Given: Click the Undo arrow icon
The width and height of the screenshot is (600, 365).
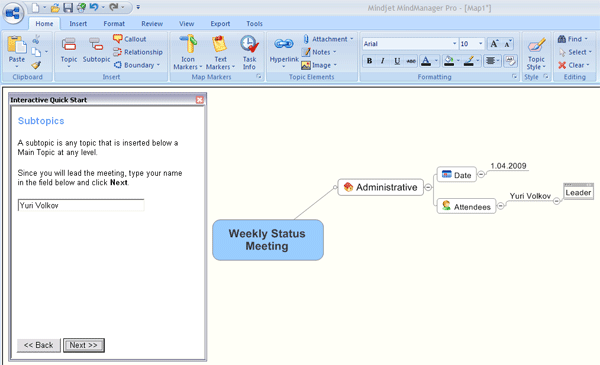Looking at the screenshot, I should tap(94, 7).
